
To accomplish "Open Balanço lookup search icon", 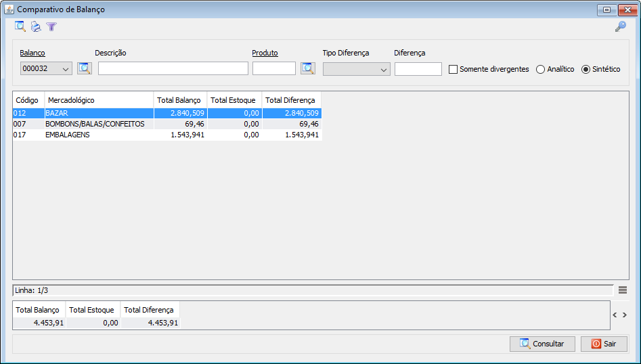I will point(85,68).
